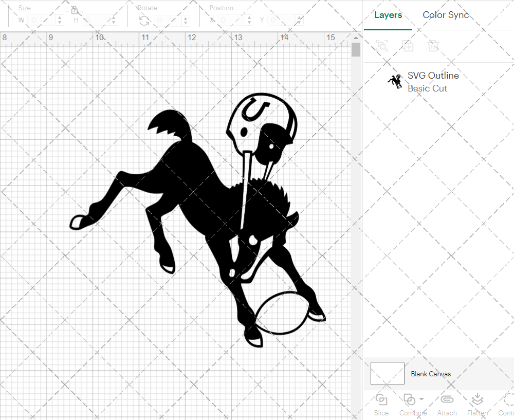Expand the Combine dropdown arrow
514x420 pixels.
point(421,399)
